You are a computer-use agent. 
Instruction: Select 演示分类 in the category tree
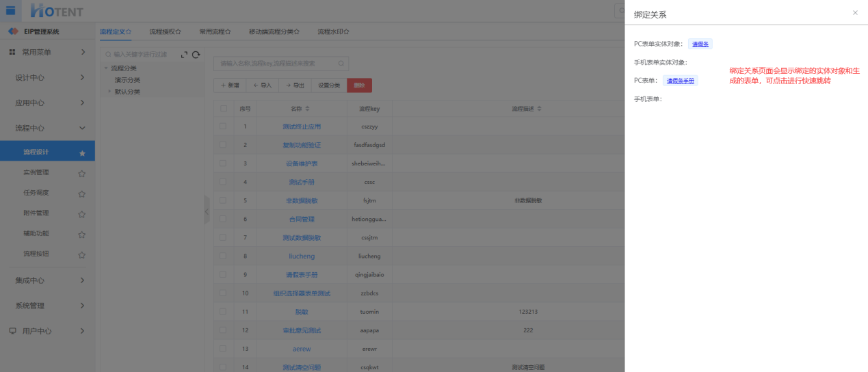click(x=127, y=80)
